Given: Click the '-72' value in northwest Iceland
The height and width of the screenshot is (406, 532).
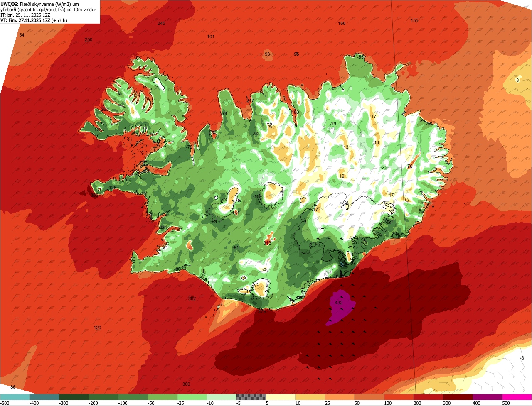Looking at the screenshot, I should tap(189, 147).
